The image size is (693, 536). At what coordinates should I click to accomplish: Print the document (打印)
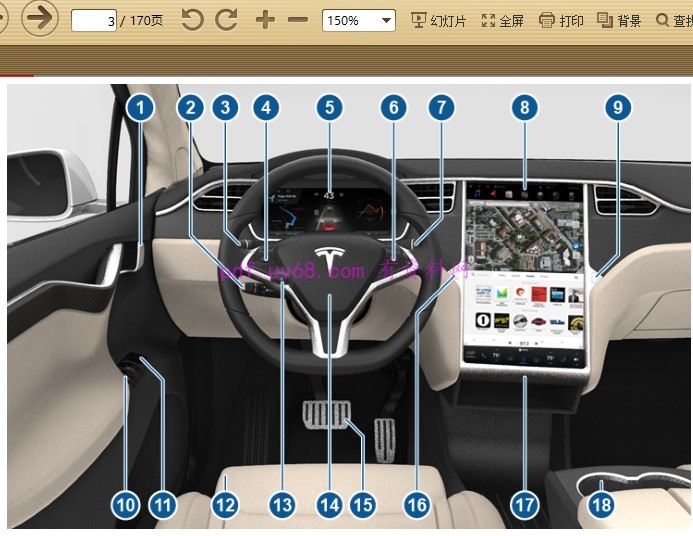561,20
